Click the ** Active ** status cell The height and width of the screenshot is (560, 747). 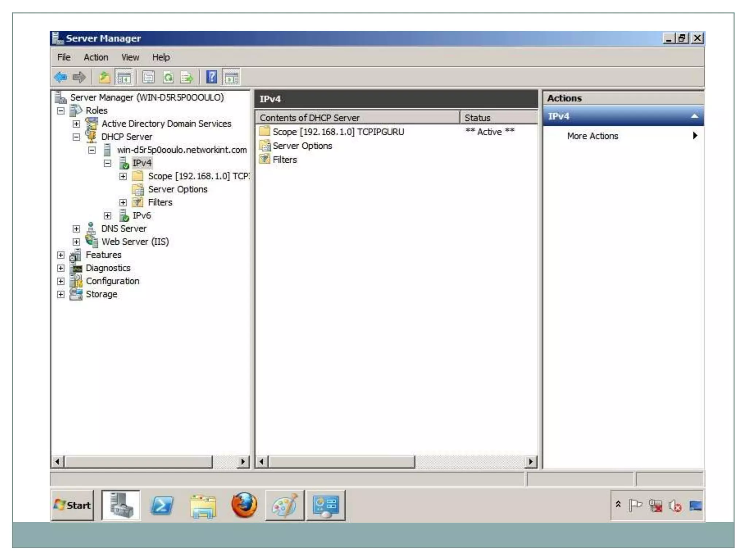(x=490, y=132)
